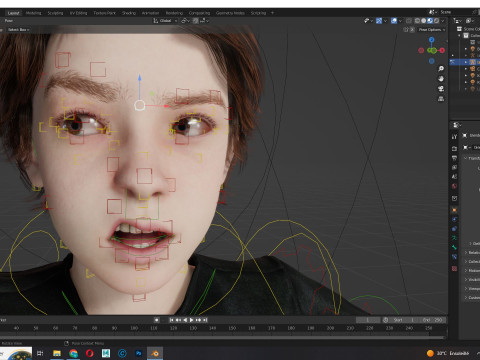
Task: Open the Outliner editor type dropdown
Action: pos(457,21)
